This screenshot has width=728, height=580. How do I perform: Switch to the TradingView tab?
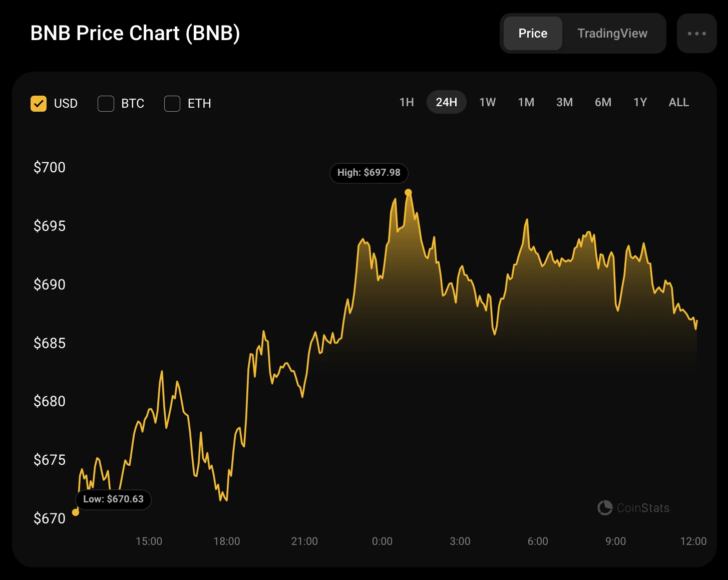tap(612, 34)
